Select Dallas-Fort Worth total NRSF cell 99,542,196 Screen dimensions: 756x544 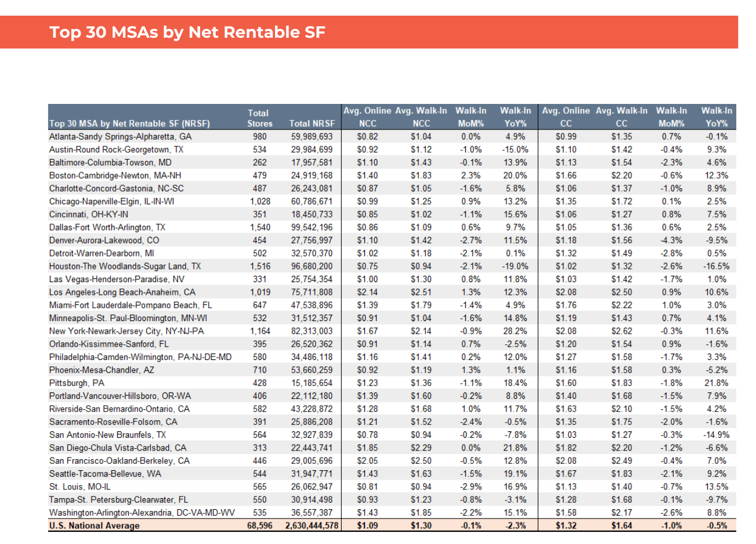(x=312, y=227)
